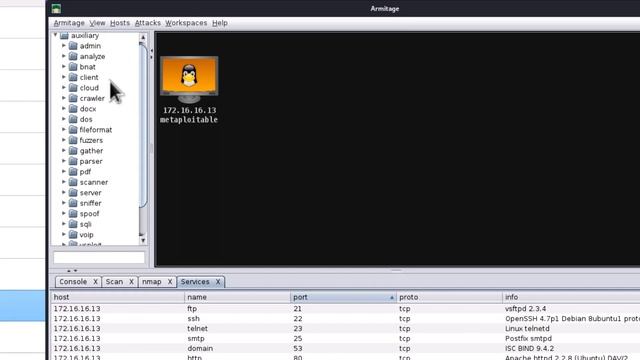Click the pdf folder icon
The height and width of the screenshot is (360, 640).
tap(73, 171)
